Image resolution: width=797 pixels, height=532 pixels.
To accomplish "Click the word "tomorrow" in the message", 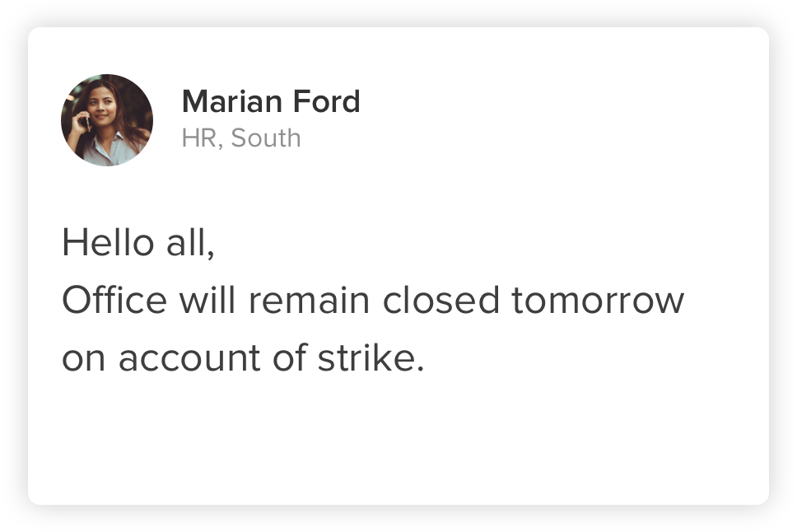I will (x=597, y=301).
